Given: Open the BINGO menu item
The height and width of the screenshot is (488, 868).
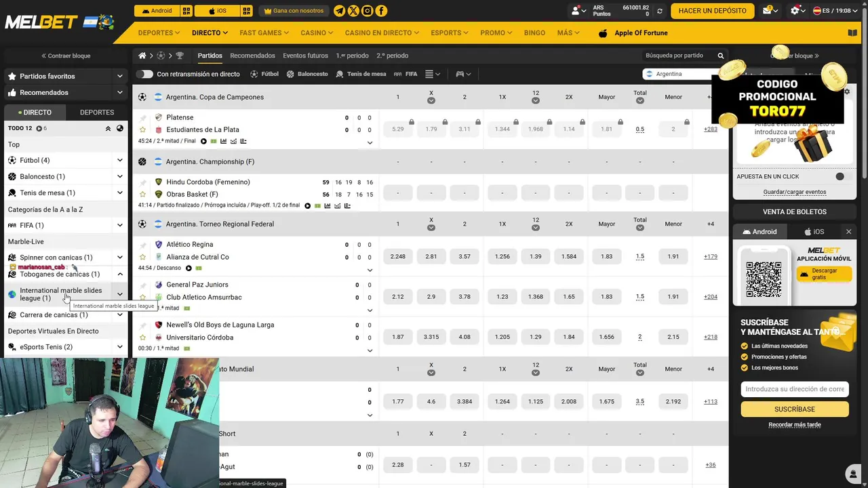Looking at the screenshot, I should 534,33.
